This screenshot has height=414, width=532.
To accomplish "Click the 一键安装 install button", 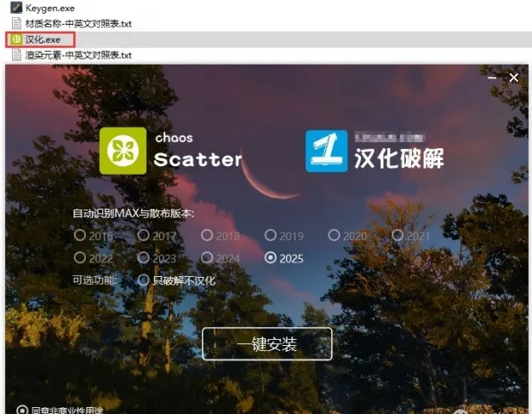I will [x=267, y=343].
